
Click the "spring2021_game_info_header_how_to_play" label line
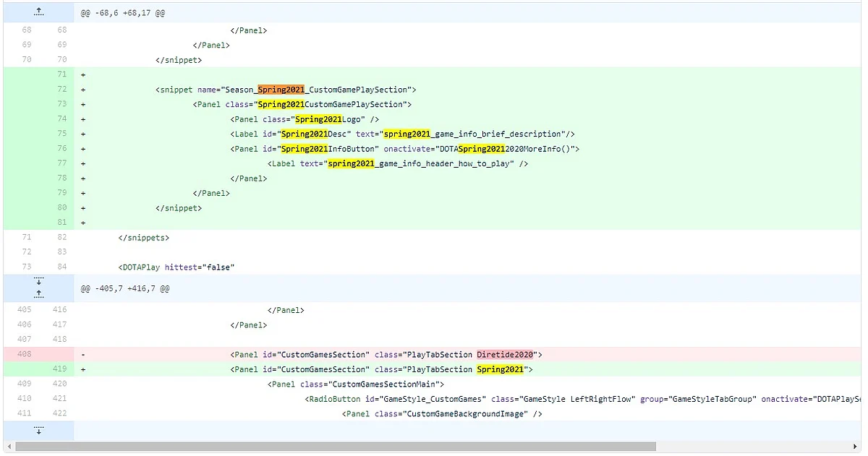point(398,163)
